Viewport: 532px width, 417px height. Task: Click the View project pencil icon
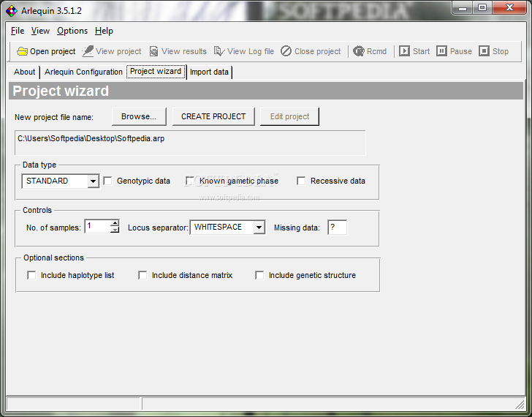point(88,51)
